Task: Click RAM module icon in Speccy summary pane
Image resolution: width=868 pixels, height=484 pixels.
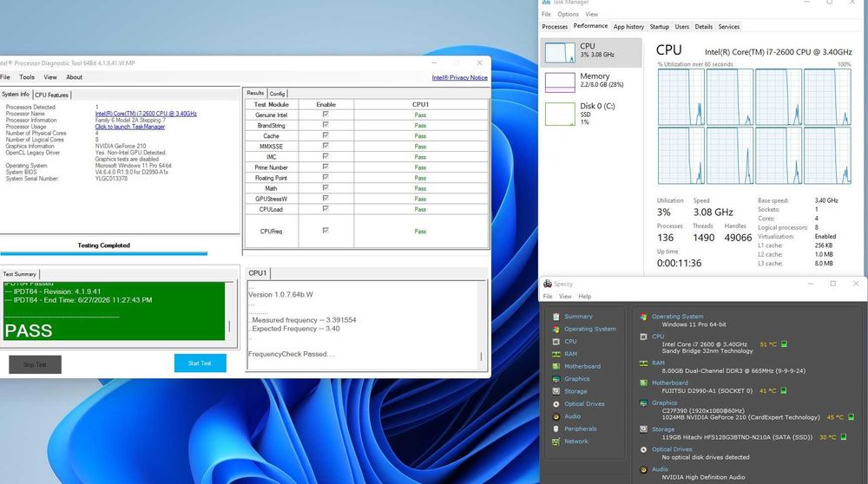Action: (x=643, y=363)
